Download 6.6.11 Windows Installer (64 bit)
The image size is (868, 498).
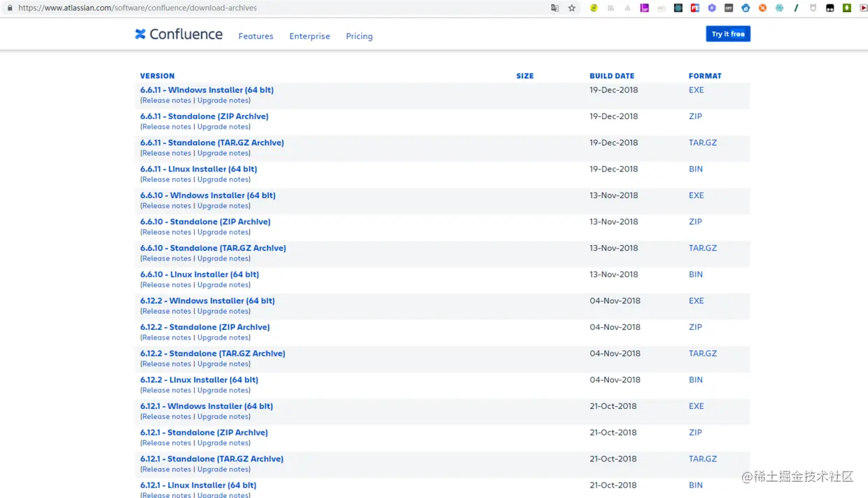point(206,90)
